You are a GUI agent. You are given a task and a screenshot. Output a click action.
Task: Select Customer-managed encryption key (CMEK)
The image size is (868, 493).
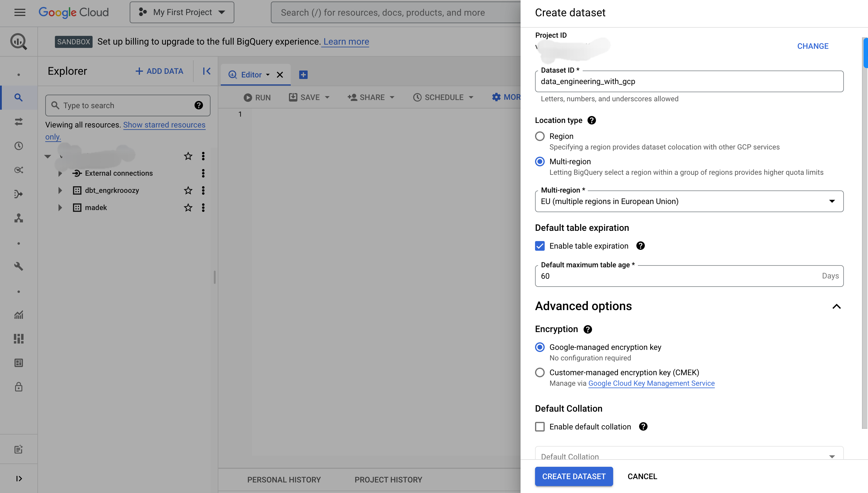tap(540, 372)
